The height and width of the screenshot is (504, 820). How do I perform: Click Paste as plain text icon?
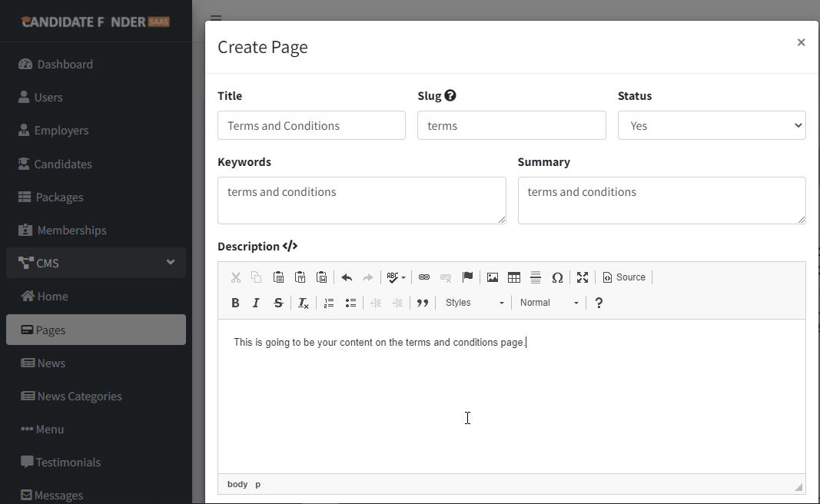[300, 277]
